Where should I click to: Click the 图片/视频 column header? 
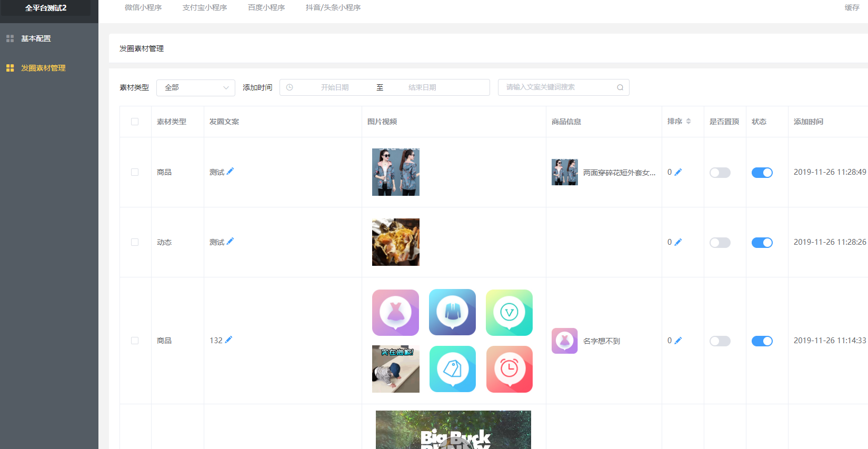(382, 122)
